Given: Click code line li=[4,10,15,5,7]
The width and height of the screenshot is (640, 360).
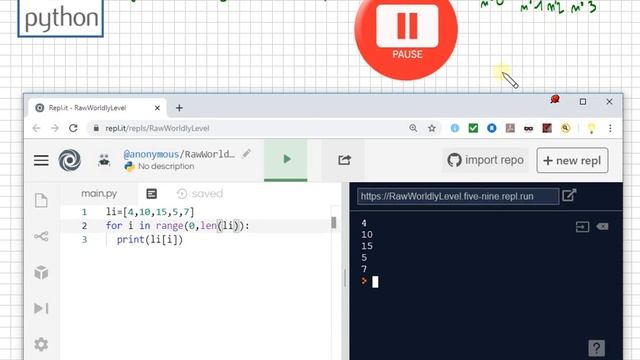Looking at the screenshot, I should click(x=150, y=212).
